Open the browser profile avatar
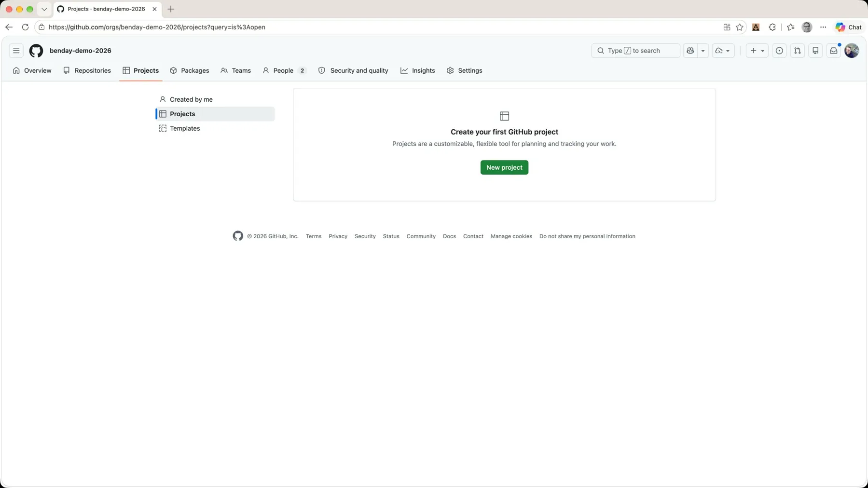The image size is (868, 488). coord(807,27)
